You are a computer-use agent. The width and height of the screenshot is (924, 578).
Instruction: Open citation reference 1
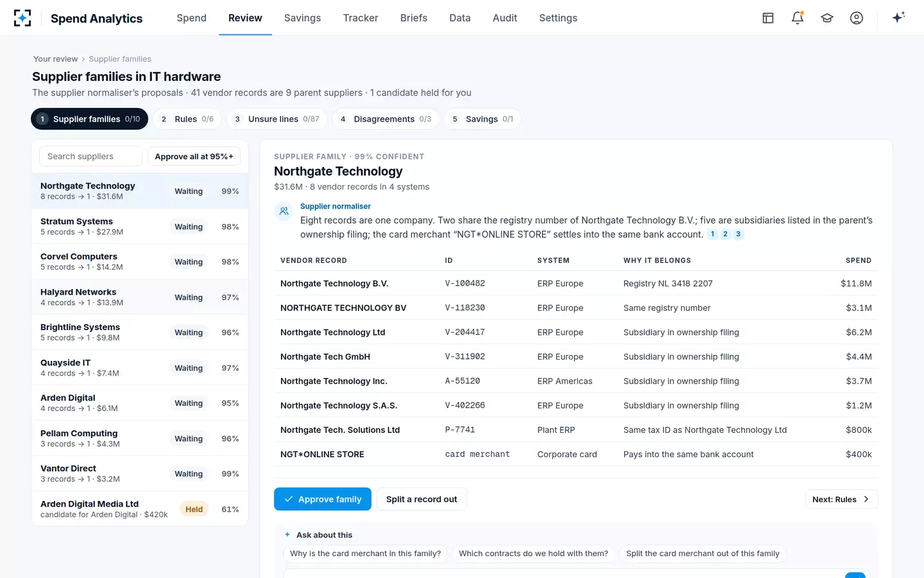[x=712, y=234]
